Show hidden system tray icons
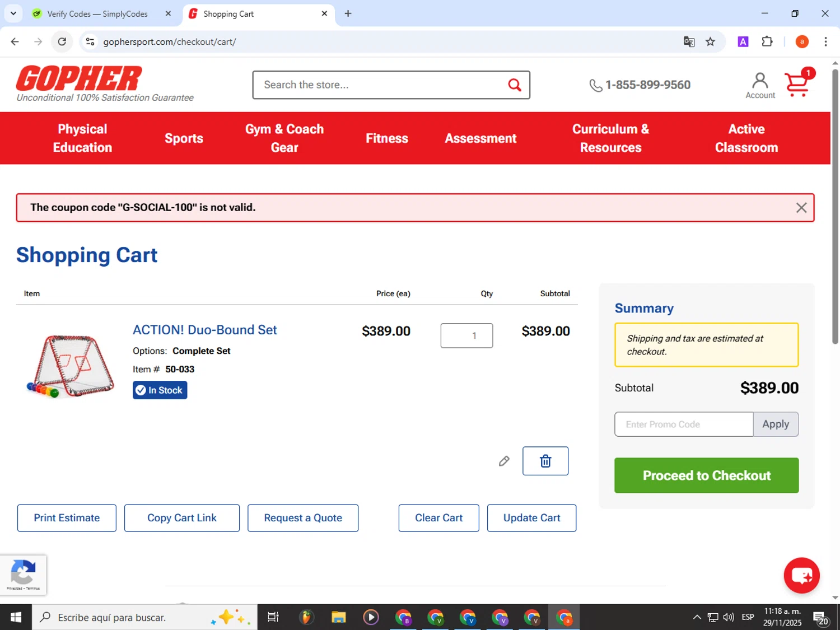 pyautogui.click(x=697, y=617)
